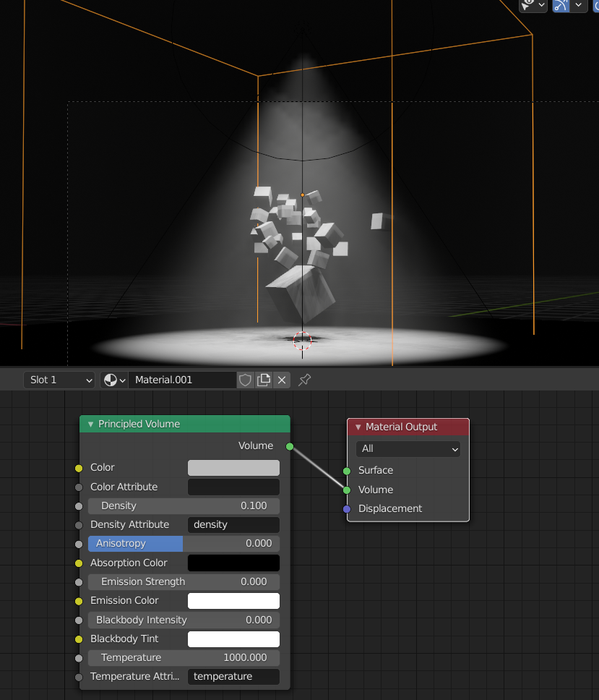This screenshot has height=700, width=599.
Task: Collapse the Material Output node
Action: [x=358, y=427]
